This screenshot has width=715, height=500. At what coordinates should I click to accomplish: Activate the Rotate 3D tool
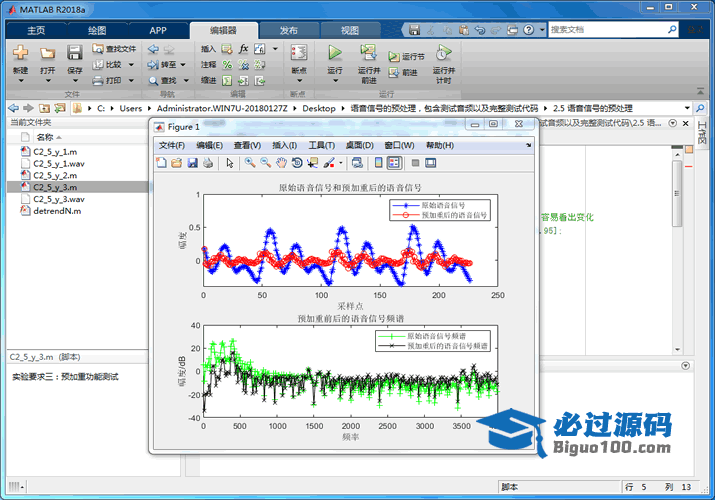pyautogui.click(x=297, y=163)
